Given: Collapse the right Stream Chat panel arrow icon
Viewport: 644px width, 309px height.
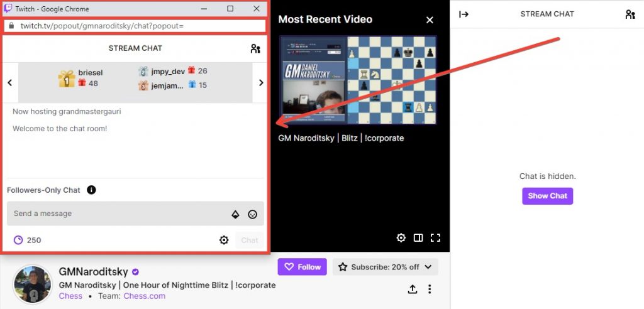Looking at the screenshot, I should (464, 14).
